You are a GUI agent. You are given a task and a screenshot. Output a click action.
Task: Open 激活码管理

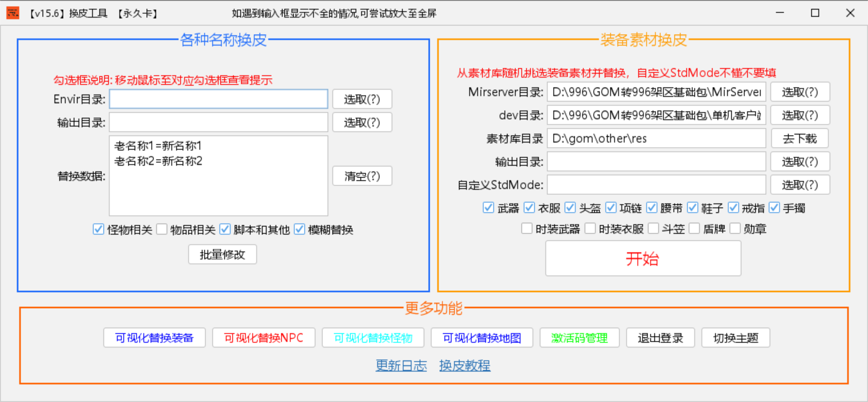point(580,337)
